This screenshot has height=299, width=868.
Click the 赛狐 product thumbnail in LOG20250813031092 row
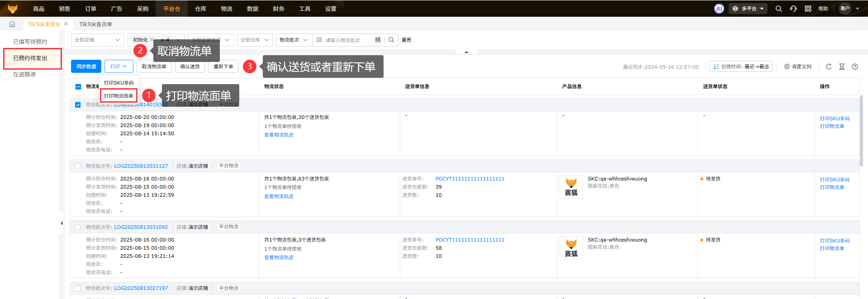tap(571, 248)
